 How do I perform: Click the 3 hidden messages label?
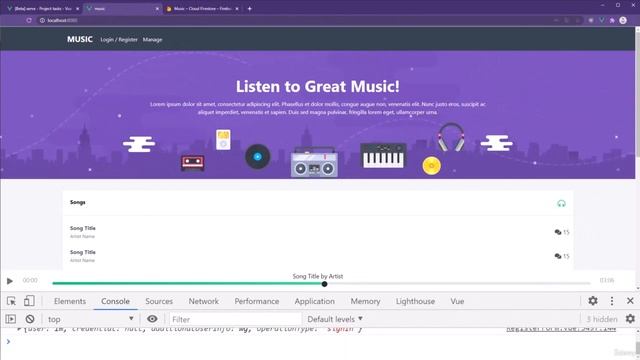(602, 319)
